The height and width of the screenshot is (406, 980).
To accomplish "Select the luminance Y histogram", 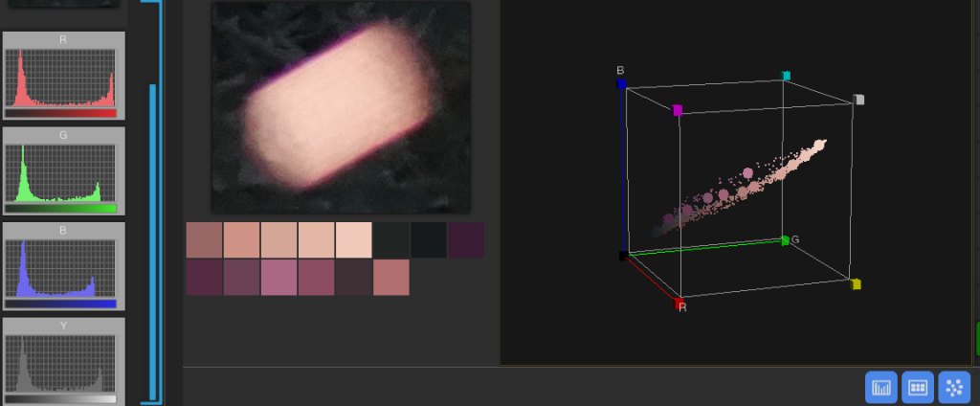I will click(64, 362).
